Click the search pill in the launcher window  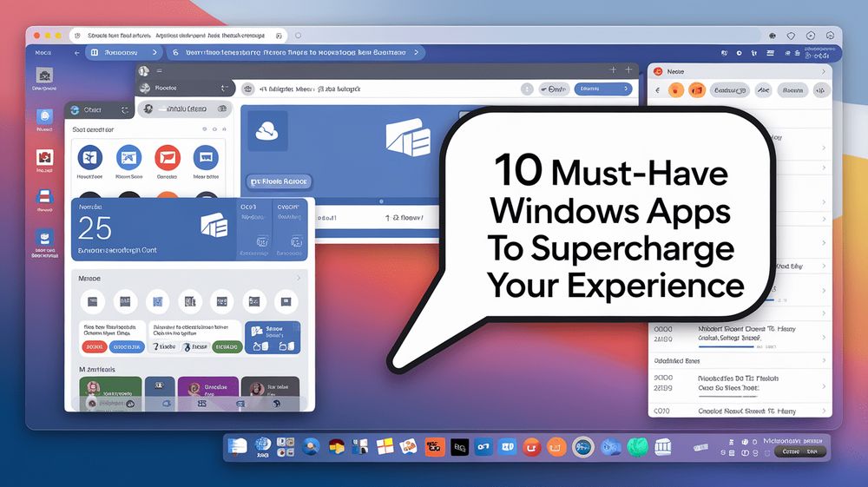pyautogui.click(x=185, y=109)
